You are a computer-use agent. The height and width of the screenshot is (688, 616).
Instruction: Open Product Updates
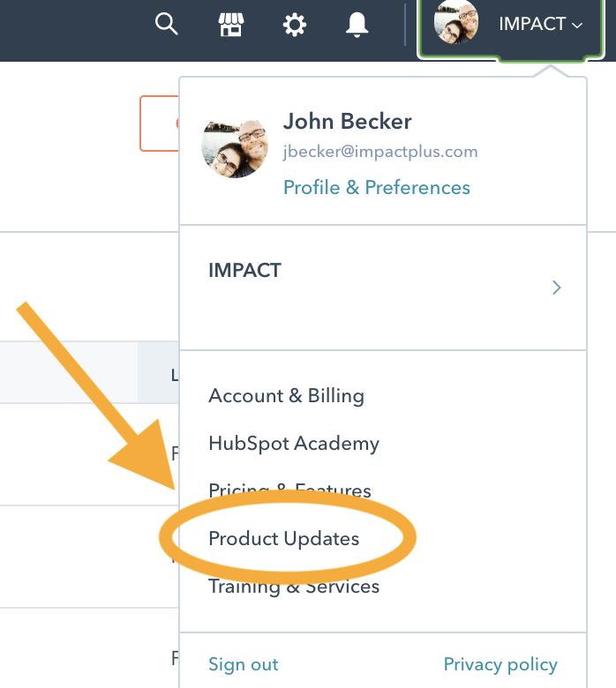tap(283, 538)
